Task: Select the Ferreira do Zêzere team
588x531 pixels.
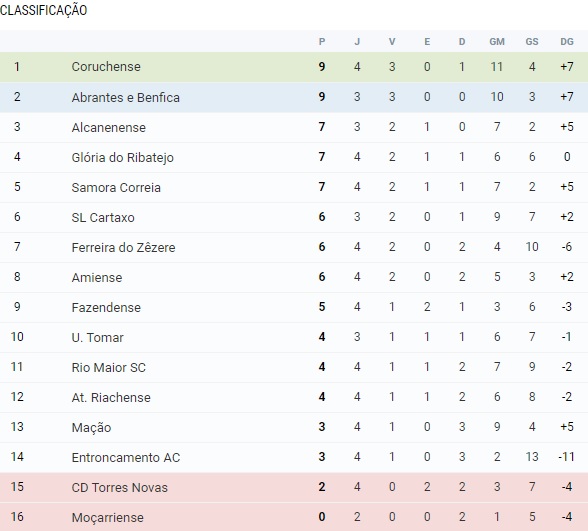Action: tap(123, 248)
